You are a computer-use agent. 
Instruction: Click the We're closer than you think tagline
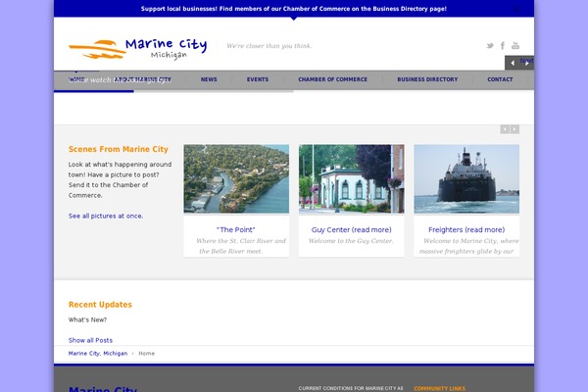269,46
